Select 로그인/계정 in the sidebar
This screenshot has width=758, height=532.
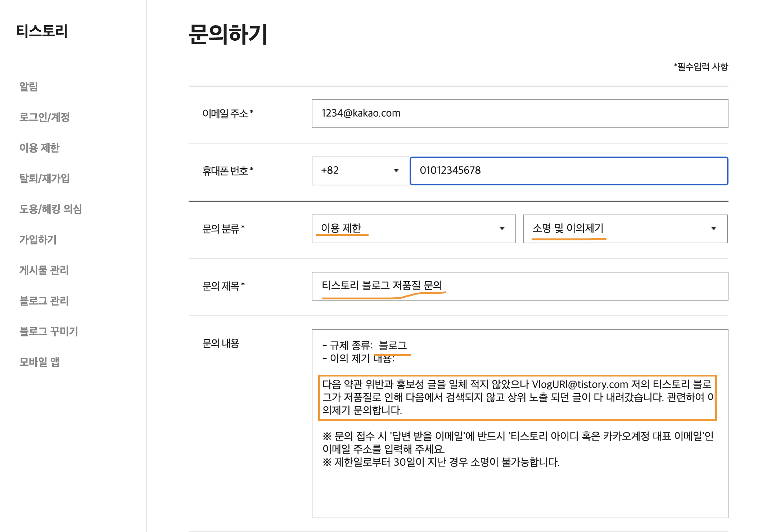tap(45, 118)
